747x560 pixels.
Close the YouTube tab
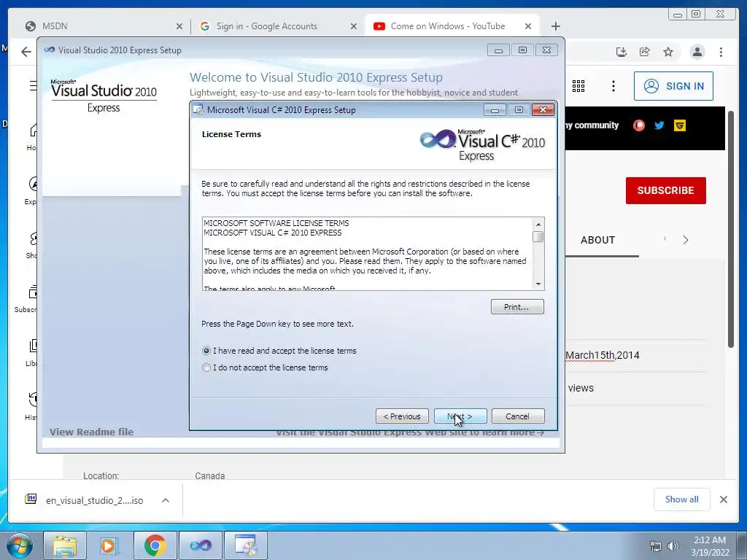point(528,27)
